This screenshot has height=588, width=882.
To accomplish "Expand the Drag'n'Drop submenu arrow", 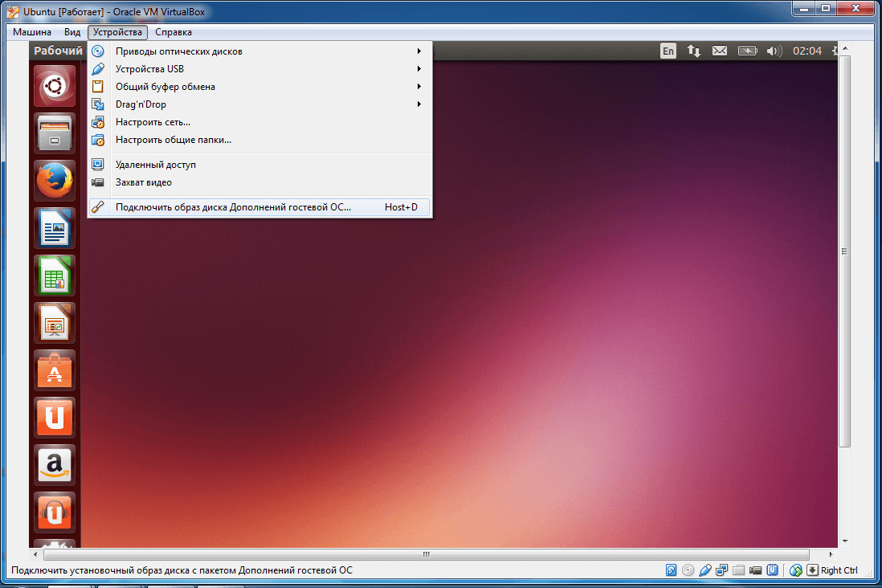I will tap(419, 104).
